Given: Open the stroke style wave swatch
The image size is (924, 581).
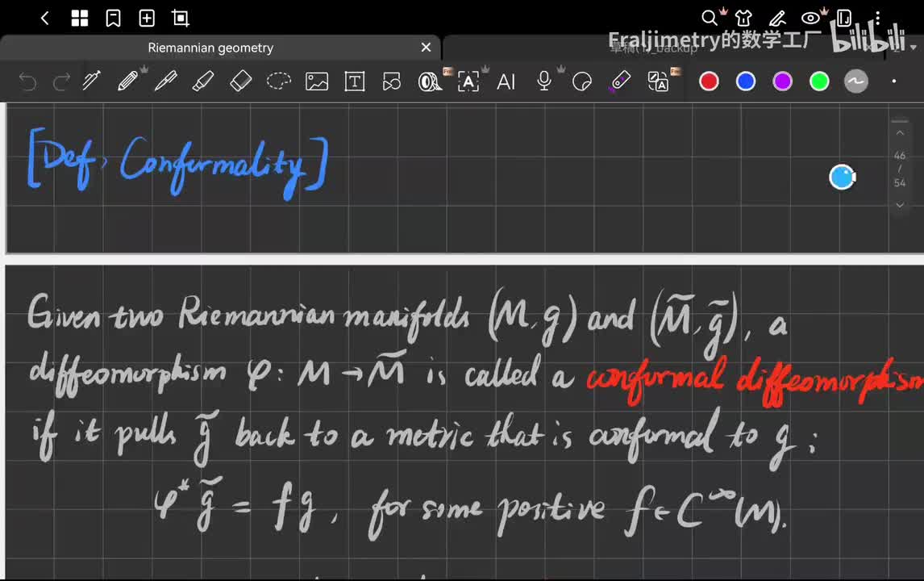Looking at the screenshot, I should (856, 82).
